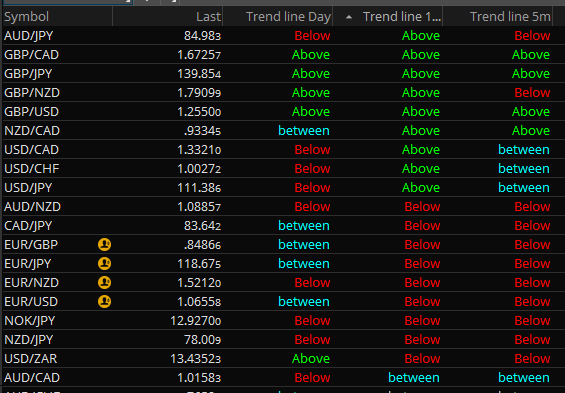This screenshot has width=565, height=393.
Task: Click the last price 1.00272
Action: [x=199, y=169]
